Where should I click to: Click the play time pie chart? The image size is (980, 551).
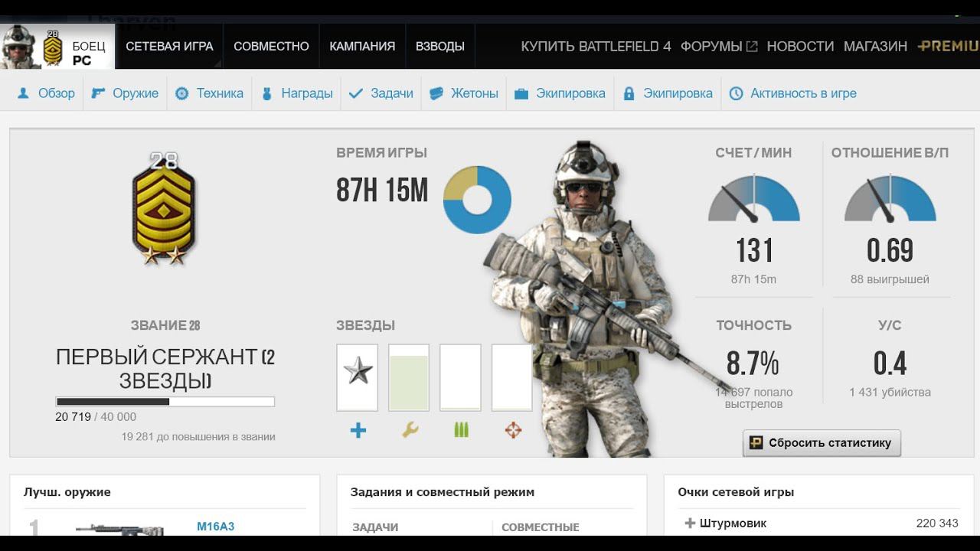(x=477, y=200)
